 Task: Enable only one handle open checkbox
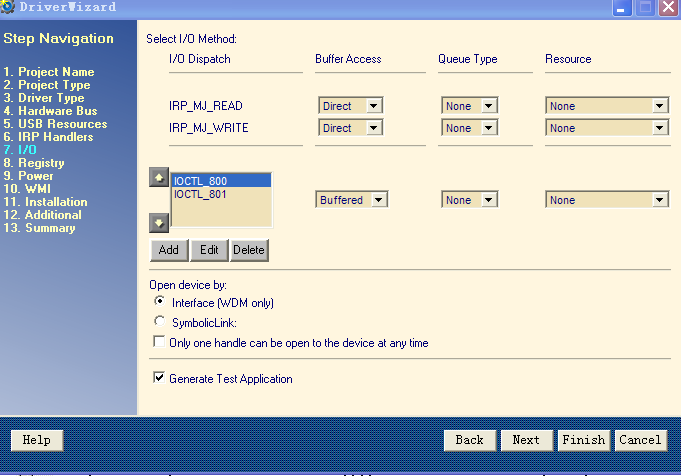coord(159,343)
